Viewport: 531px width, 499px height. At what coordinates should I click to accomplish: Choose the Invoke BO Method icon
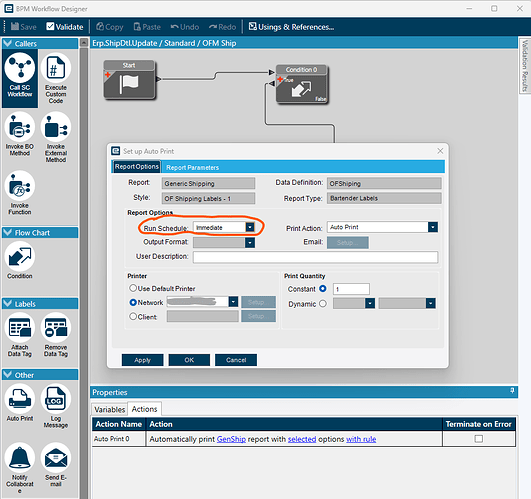click(20, 127)
